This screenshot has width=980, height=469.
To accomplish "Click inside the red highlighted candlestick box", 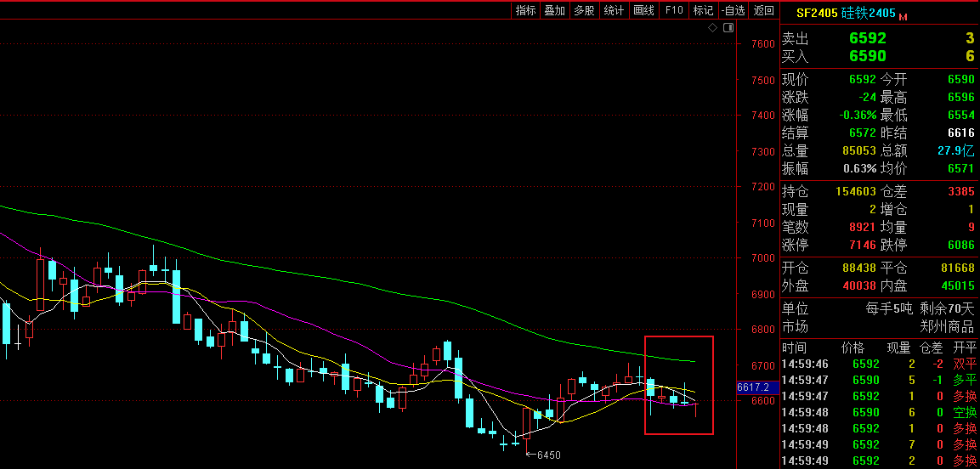I will tap(678, 385).
